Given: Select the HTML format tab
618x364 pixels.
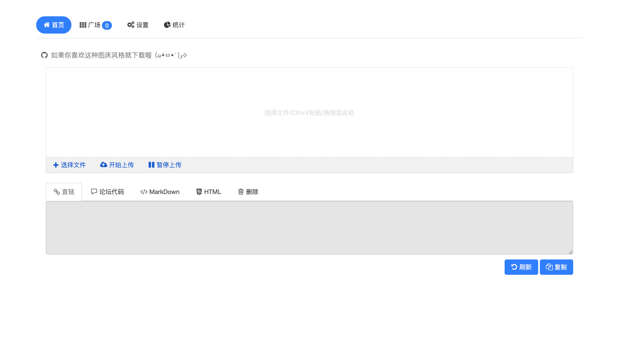Looking at the screenshot, I should (209, 192).
